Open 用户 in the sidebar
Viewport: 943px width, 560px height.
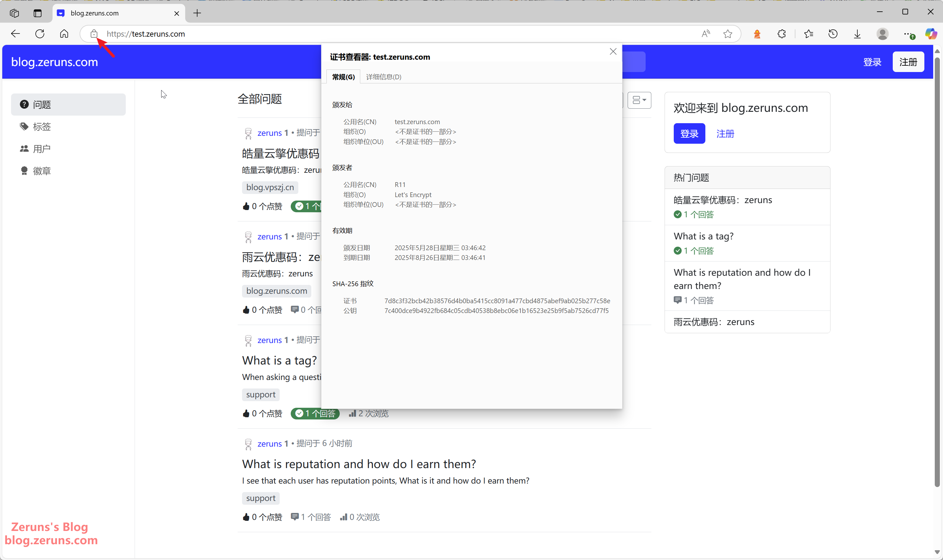tap(68, 149)
